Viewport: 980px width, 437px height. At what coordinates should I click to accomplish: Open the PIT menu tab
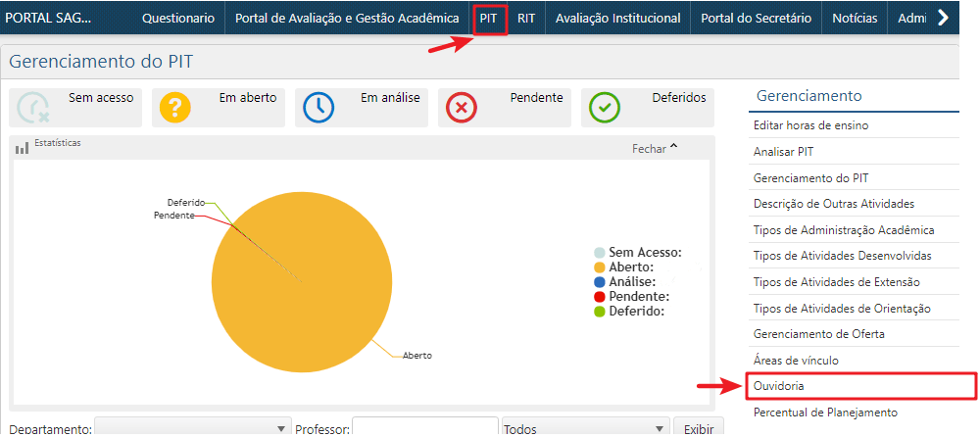pyautogui.click(x=489, y=18)
